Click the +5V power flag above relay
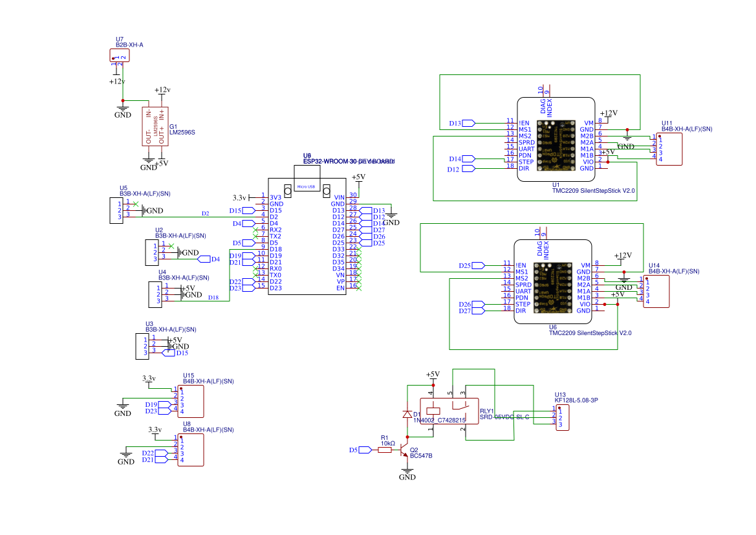The width and height of the screenshot is (756, 535). point(433,377)
